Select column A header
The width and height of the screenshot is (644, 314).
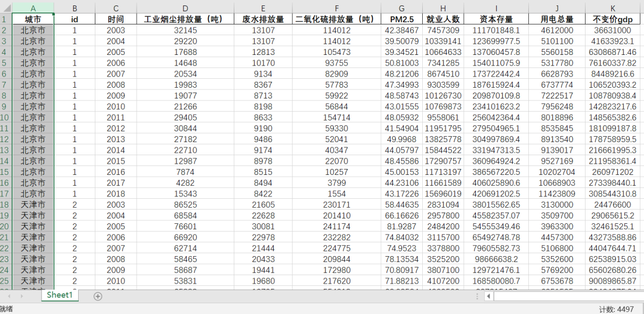33,8
